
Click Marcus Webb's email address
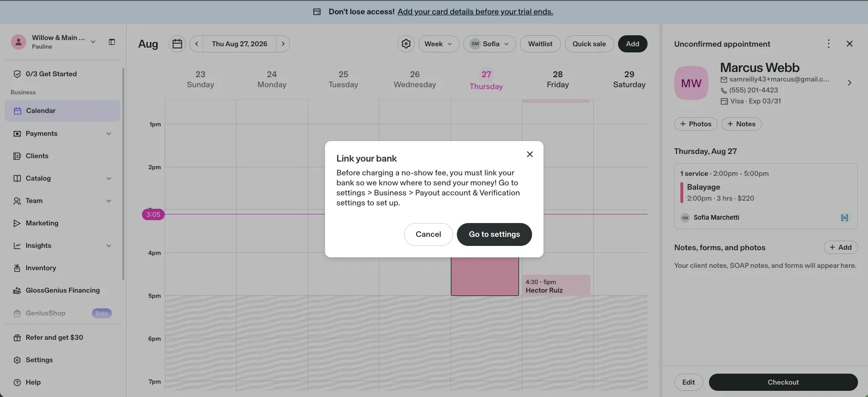click(x=779, y=79)
